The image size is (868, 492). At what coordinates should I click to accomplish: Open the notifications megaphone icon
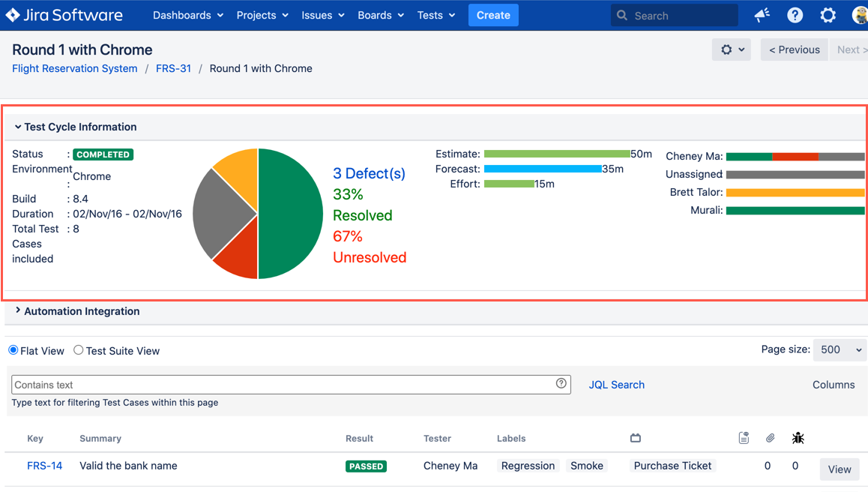(x=762, y=15)
